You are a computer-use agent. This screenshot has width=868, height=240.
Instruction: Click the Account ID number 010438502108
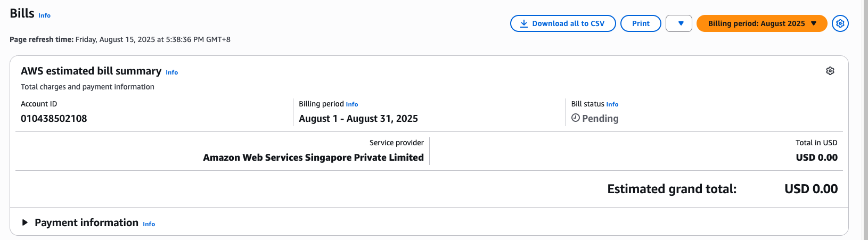(54, 119)
